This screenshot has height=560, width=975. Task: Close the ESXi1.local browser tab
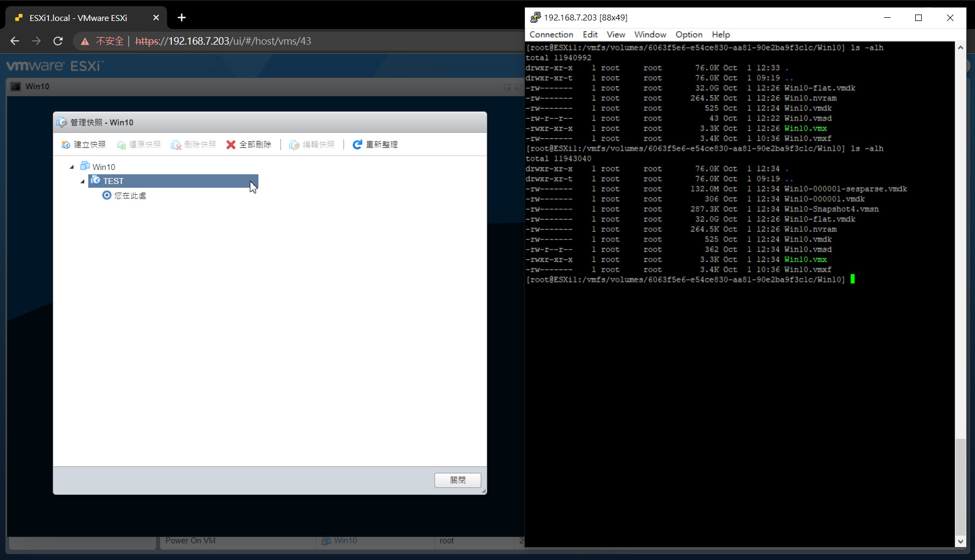click(156, 18)
